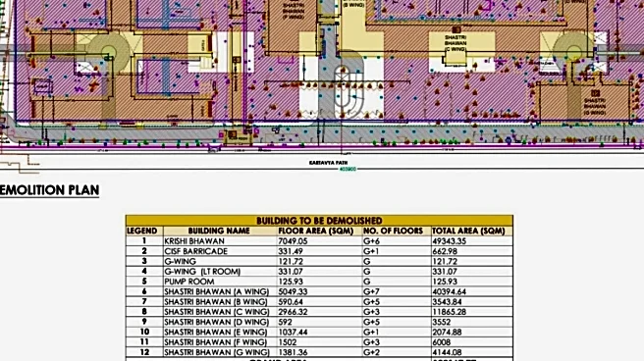Click the 'G+2' floors cell
The height and width of the screenshot is (361, 644).
(x=371, y=352)
